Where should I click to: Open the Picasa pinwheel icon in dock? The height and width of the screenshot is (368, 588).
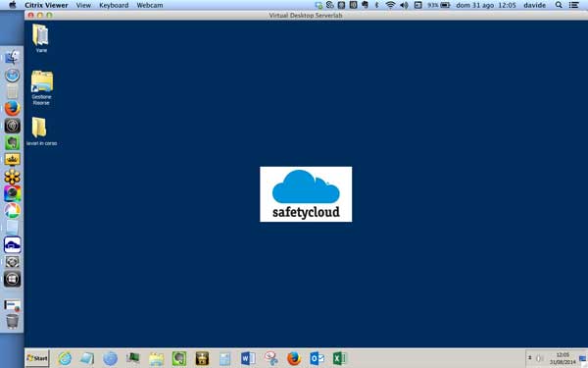coord(12,211)
